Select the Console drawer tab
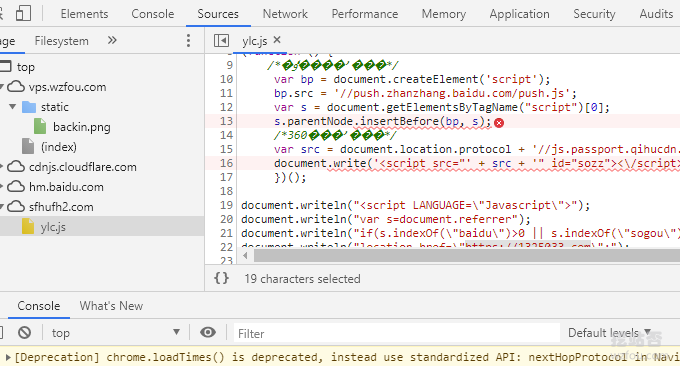 tap(39, 306)
